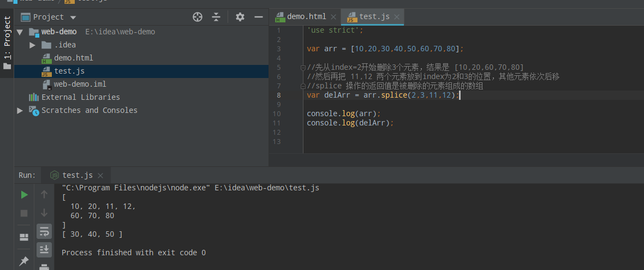Click the locate/scroll-from-source target icon

[198, 17]
